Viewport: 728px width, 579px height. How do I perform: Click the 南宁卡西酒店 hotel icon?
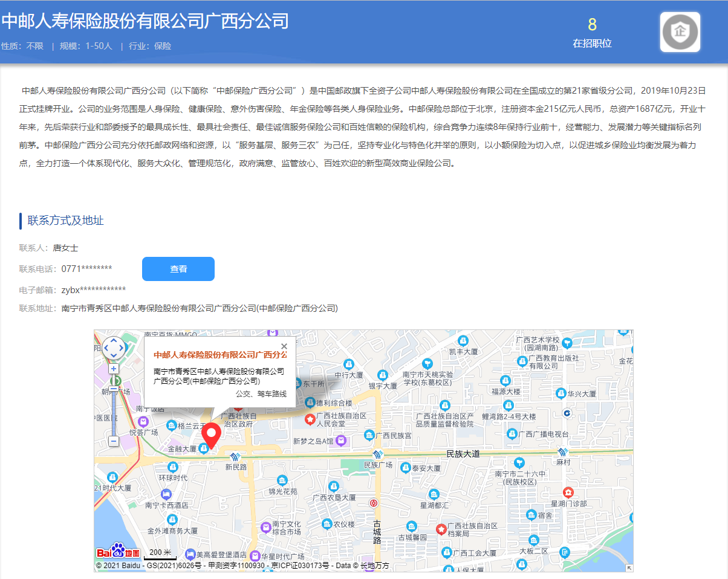tap(167, 494)
